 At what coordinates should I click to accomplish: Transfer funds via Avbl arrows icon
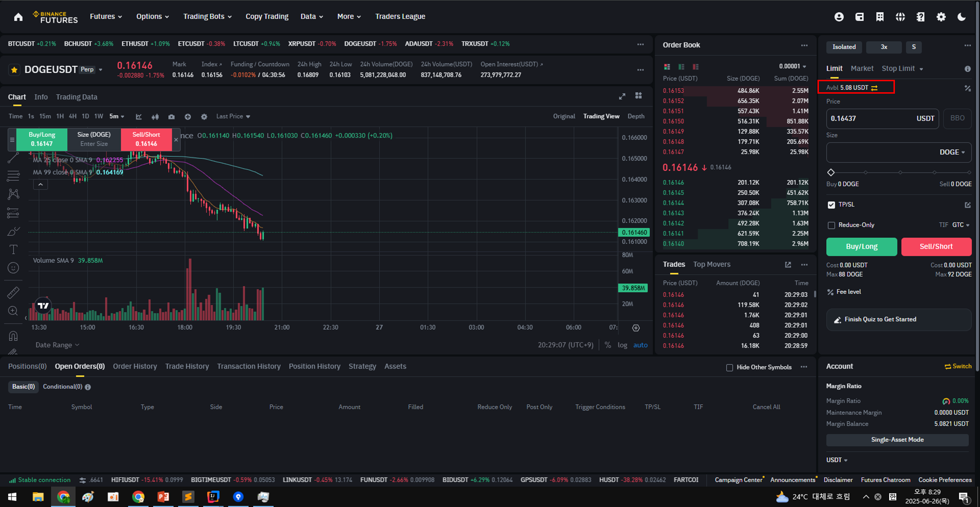(x=874, y=87)
